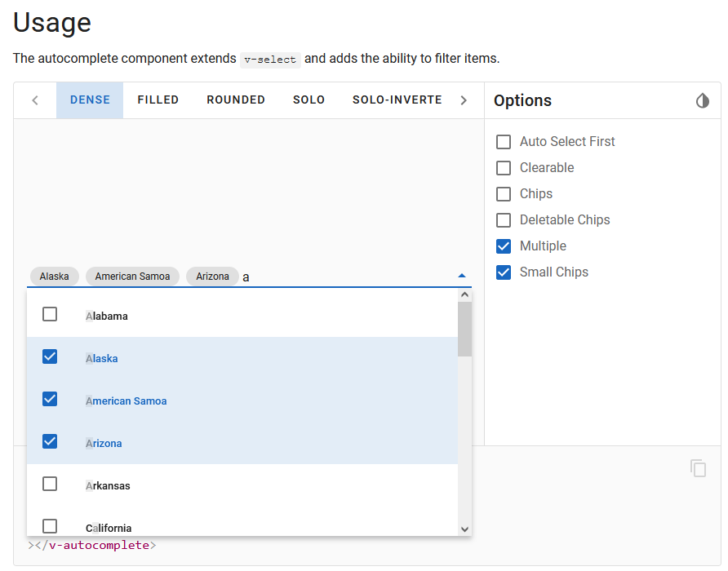Uncheck Alaska in the dropdown list
The image size is (728, 571).
[x=49, y=356]
